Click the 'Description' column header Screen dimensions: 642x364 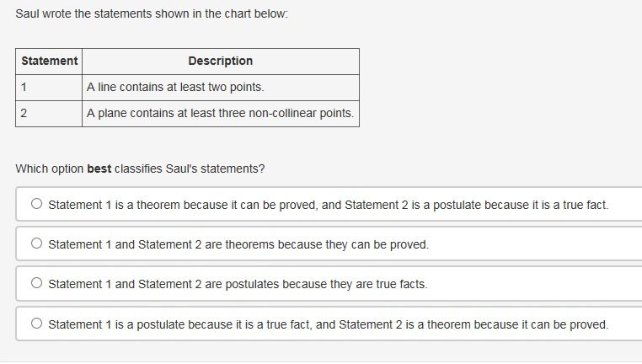tap(221, 61)
